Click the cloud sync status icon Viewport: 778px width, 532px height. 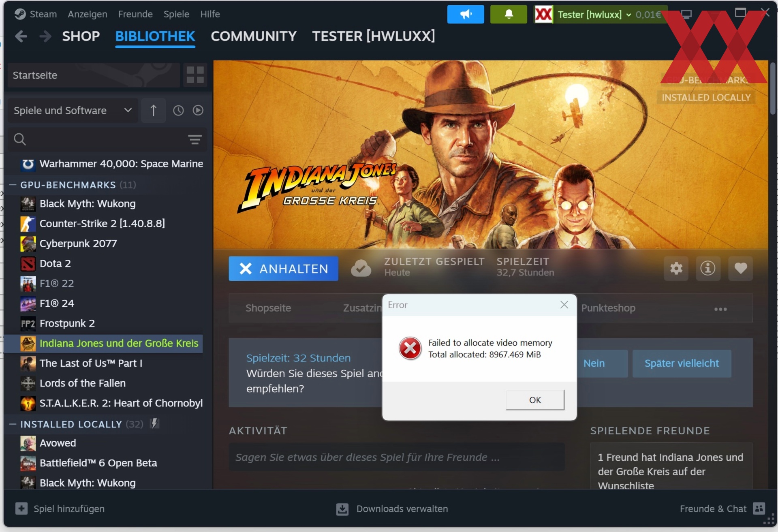click(x=361, y=268)
